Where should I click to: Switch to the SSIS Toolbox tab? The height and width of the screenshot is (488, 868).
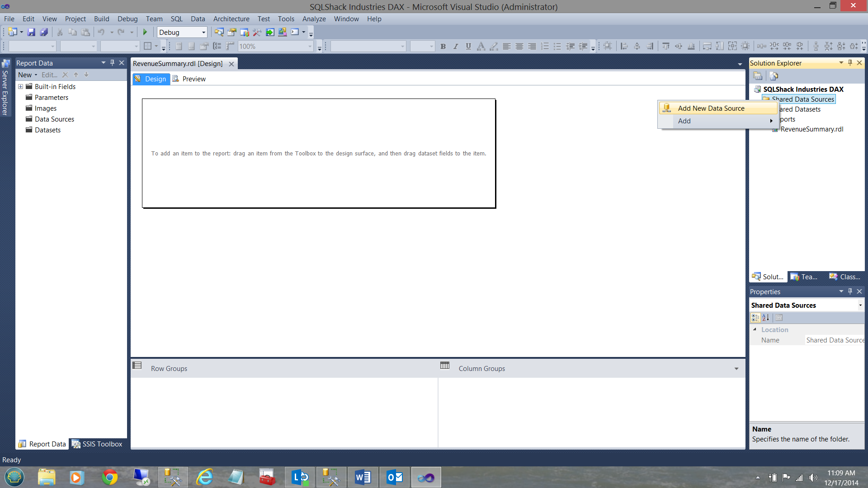point(97,444)
